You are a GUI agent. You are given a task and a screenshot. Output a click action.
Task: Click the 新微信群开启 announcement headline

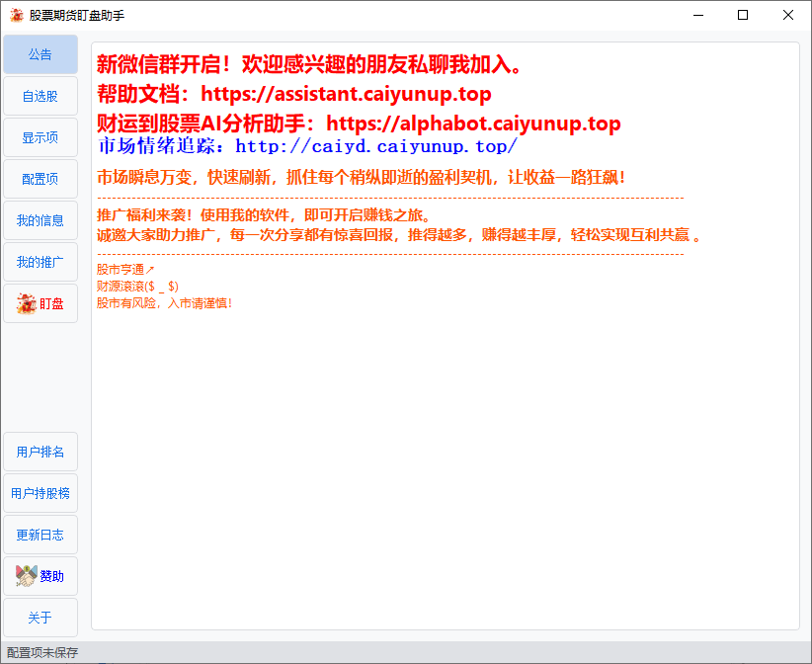point(309,64)
